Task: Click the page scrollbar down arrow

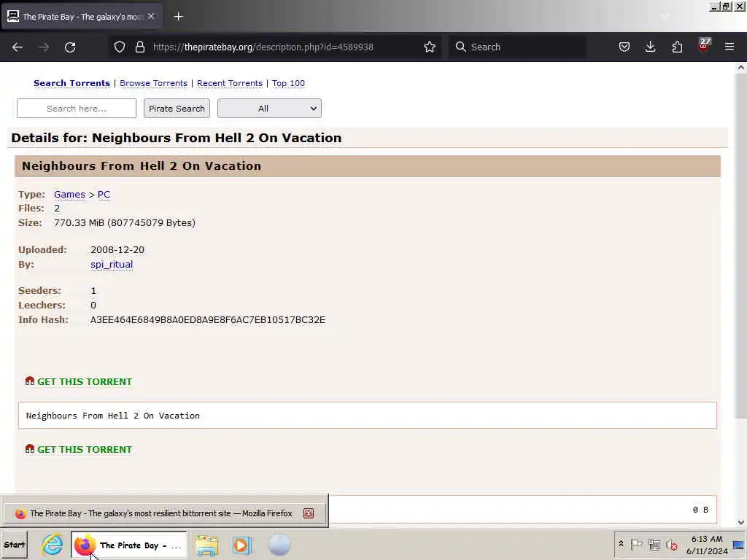Action: pyautogui.click(x=741, y=522)
